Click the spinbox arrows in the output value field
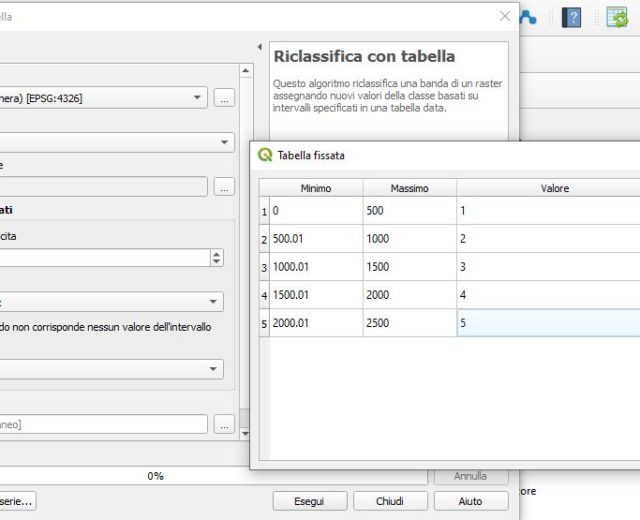The width and height of the screenshot is (640, 520). click(x=217, y=257)
